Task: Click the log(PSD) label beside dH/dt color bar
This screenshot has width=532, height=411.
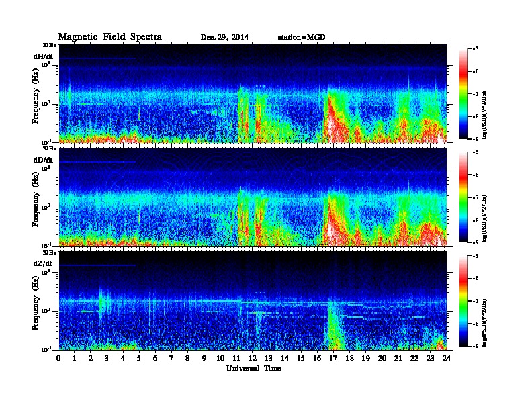Action: pyautogui.click(x=484, y=115)
